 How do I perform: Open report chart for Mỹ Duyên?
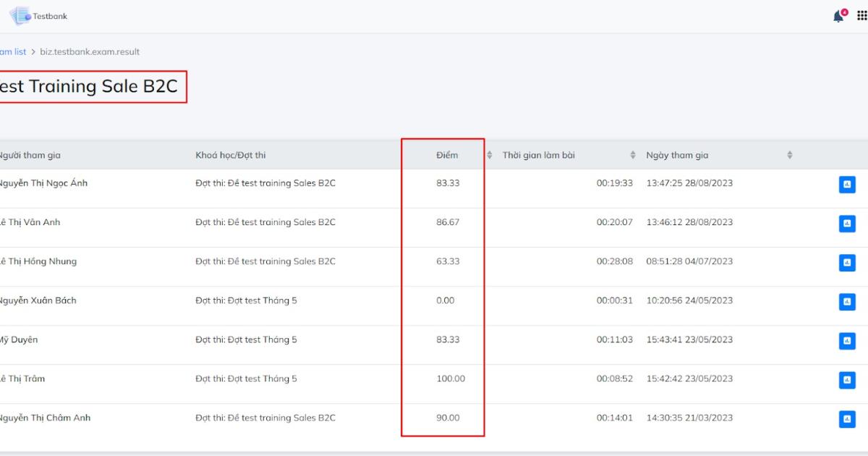coord(847,340)
